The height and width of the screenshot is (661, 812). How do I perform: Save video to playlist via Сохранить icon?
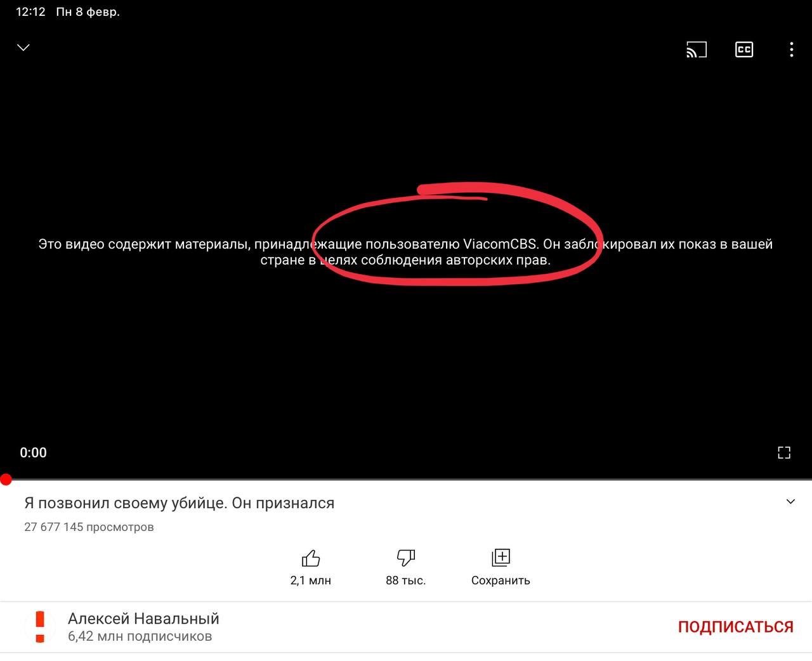(x=501, y=558)
